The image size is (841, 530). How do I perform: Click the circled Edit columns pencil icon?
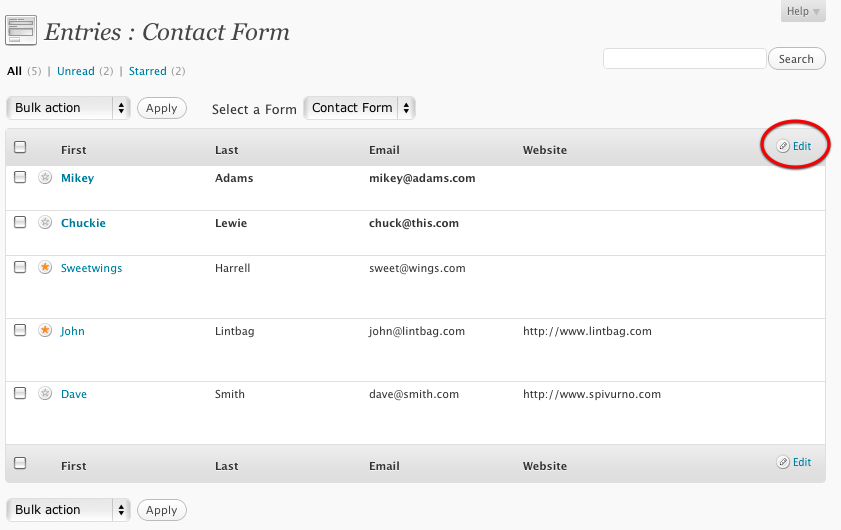[x=783, y=146]
